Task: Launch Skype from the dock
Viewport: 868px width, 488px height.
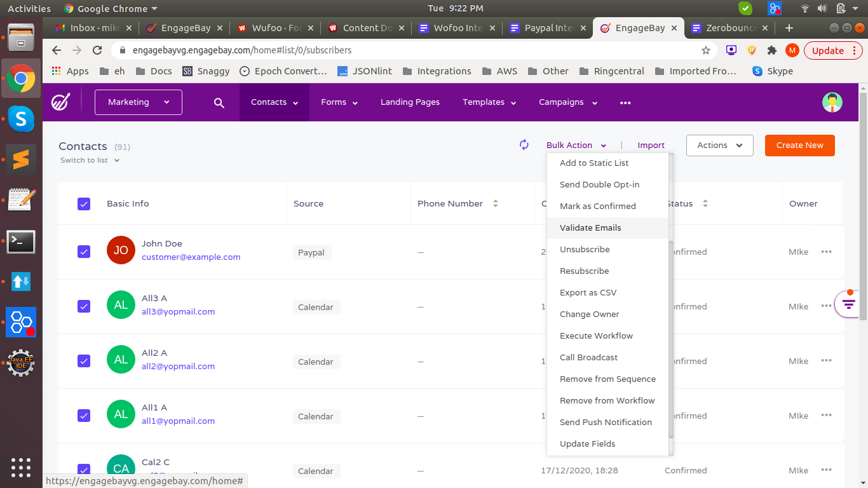Action: [x=21, y=119]
